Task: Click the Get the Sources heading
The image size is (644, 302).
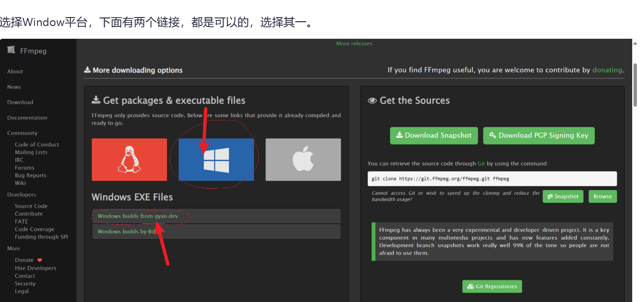Action: (409, 101)
